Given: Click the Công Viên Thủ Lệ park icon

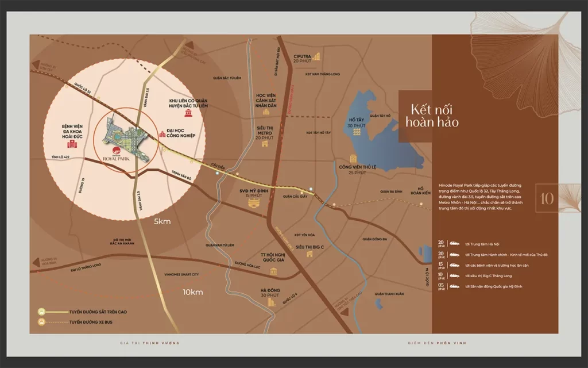Looking at the screenshot, I should tap(353, 158).
